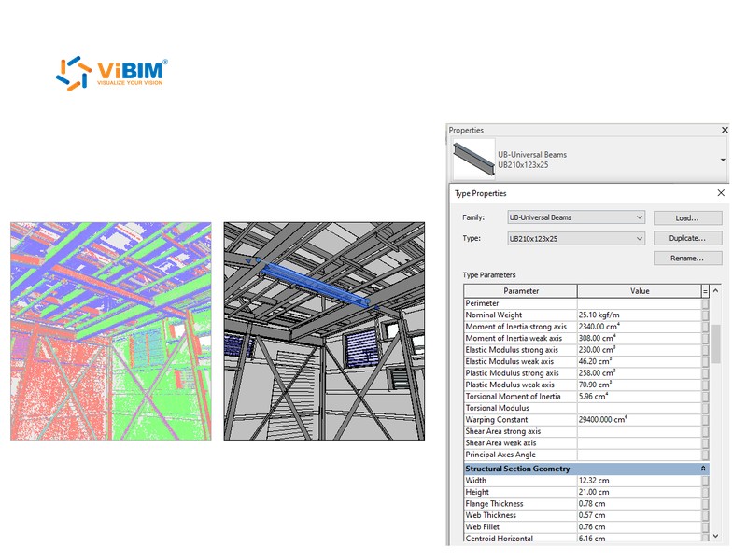Click the Duplicate... button
The image size is (747, 560).
click(x=688, y=238)
